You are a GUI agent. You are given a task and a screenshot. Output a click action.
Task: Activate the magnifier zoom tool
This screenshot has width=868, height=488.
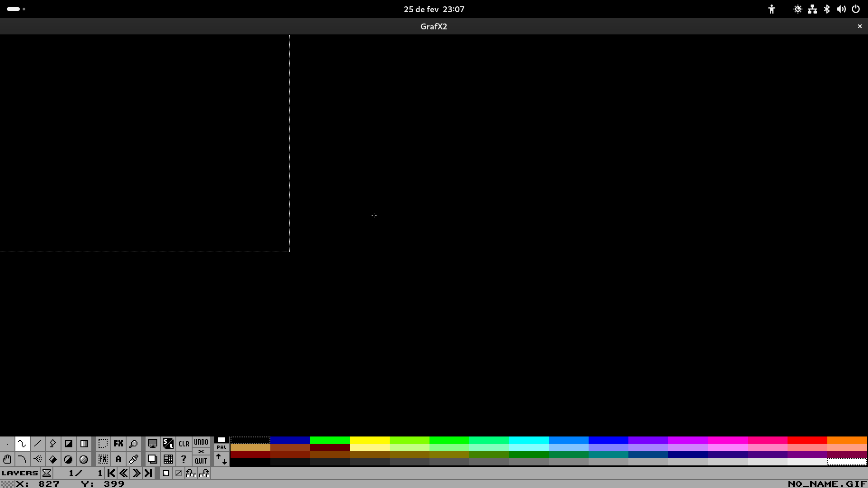pos(133,444)
